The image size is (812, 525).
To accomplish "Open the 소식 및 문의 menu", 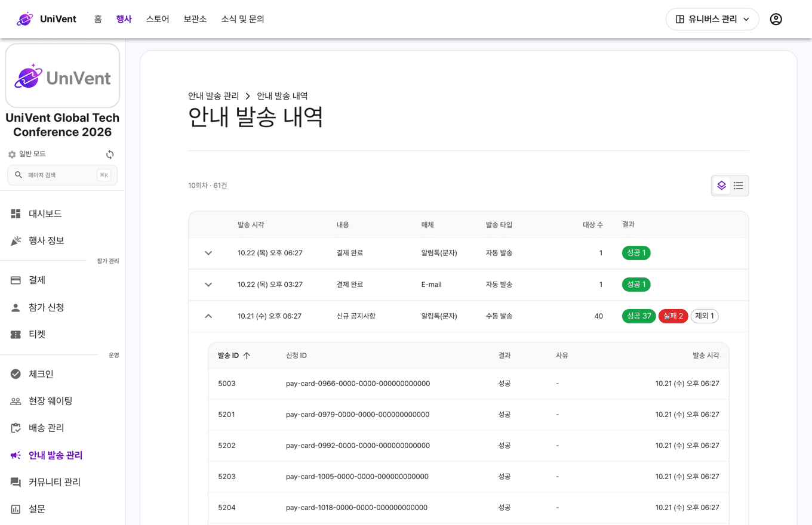I will (x=242, y=19).
